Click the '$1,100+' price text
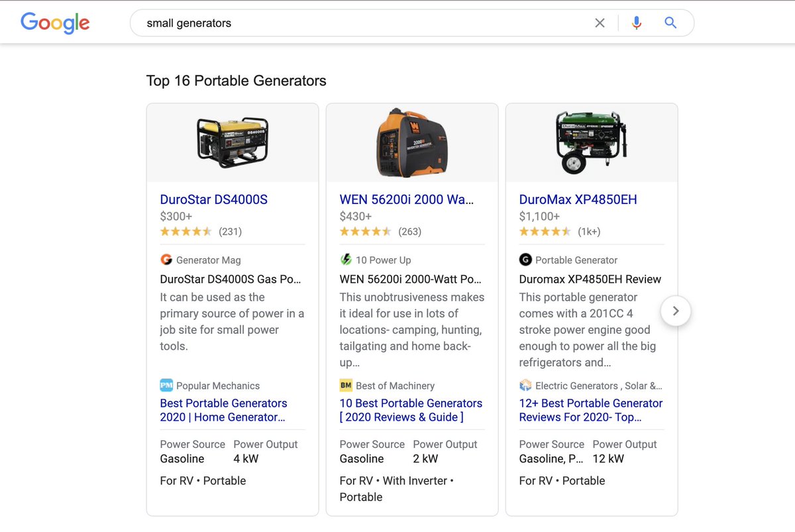Viewport: 795px width, 532px height. point(540,217)
